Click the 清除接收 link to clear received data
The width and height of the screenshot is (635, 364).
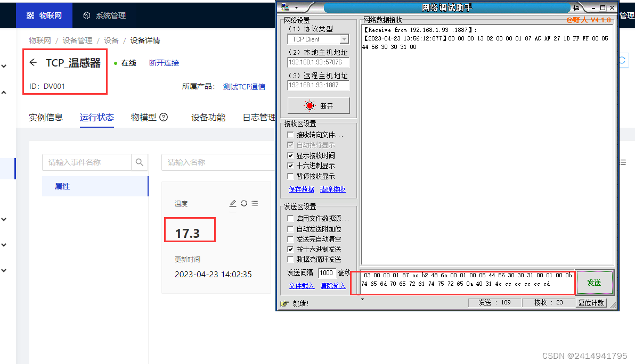332,189
